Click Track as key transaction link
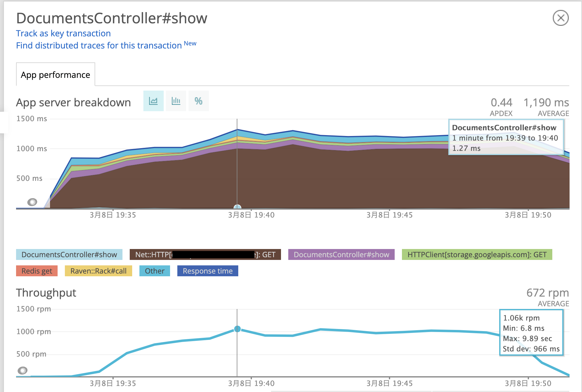The image size is (582, 392). click(63, 33)
